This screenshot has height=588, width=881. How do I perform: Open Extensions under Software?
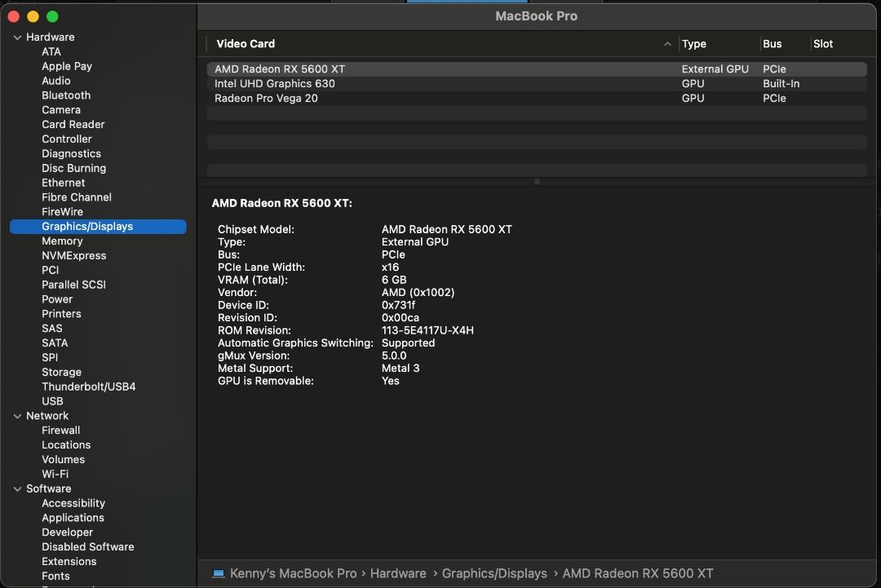tap(69, 562)
